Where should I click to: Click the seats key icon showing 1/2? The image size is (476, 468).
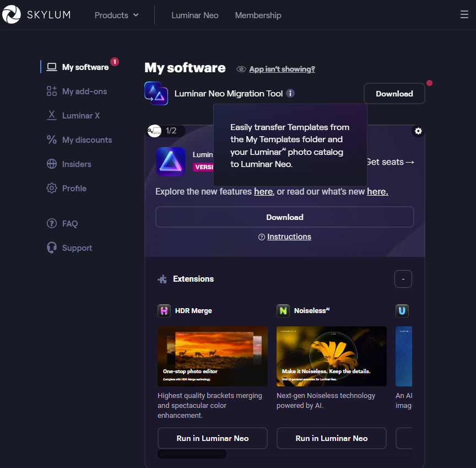pyautogui.click(x=154, y=131)
